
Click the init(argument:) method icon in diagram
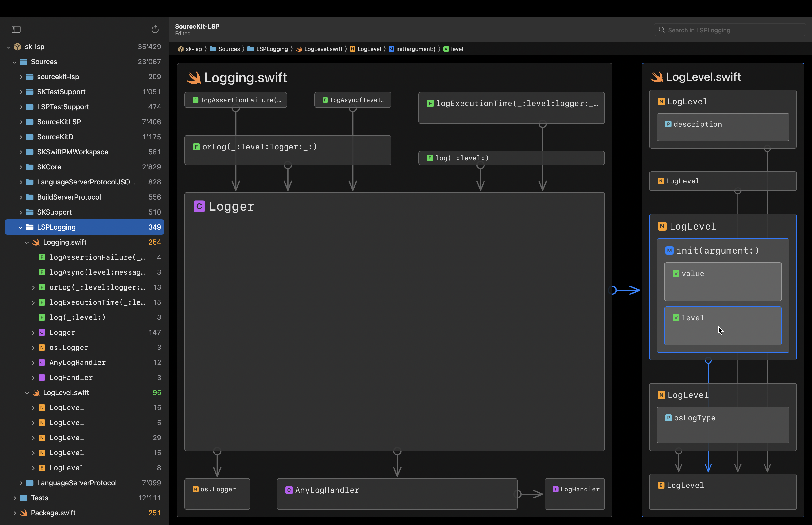coord(669,251)
